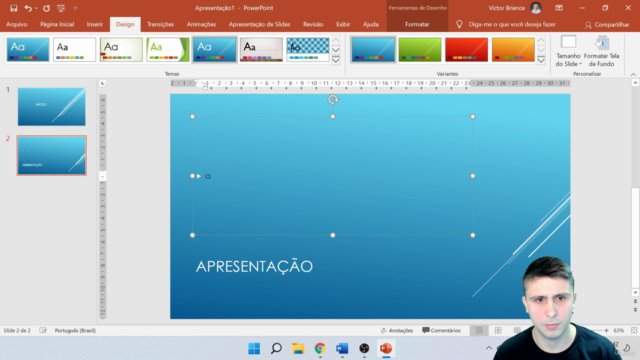Open the Inserir tab
Screen dimensions: 640x360
click(95, 24)
